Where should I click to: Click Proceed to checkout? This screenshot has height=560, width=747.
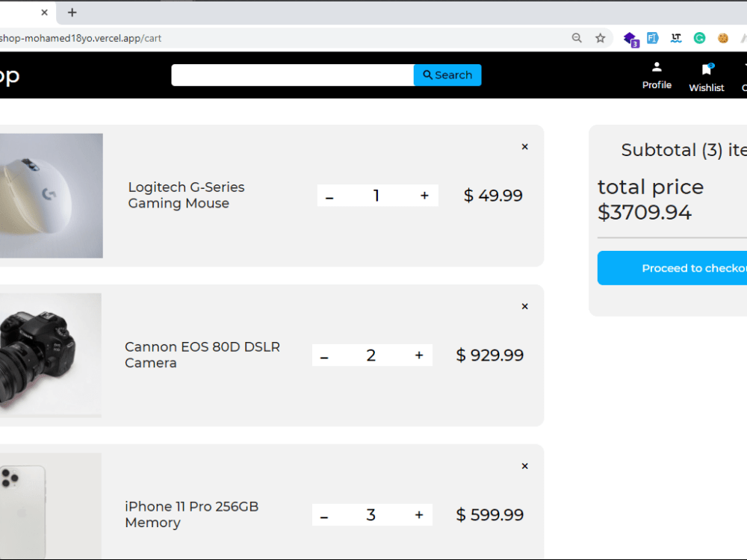[x=694, y=267]
